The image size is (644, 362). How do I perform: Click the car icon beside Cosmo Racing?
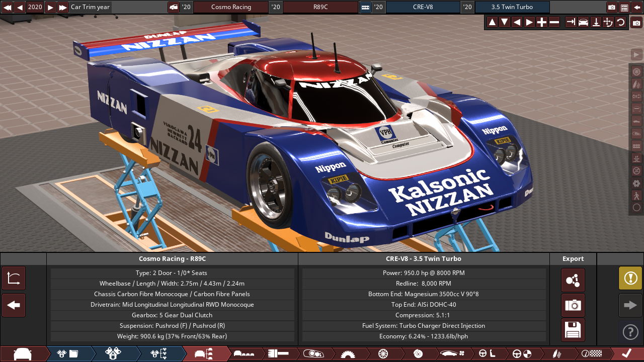coord(174,7)
